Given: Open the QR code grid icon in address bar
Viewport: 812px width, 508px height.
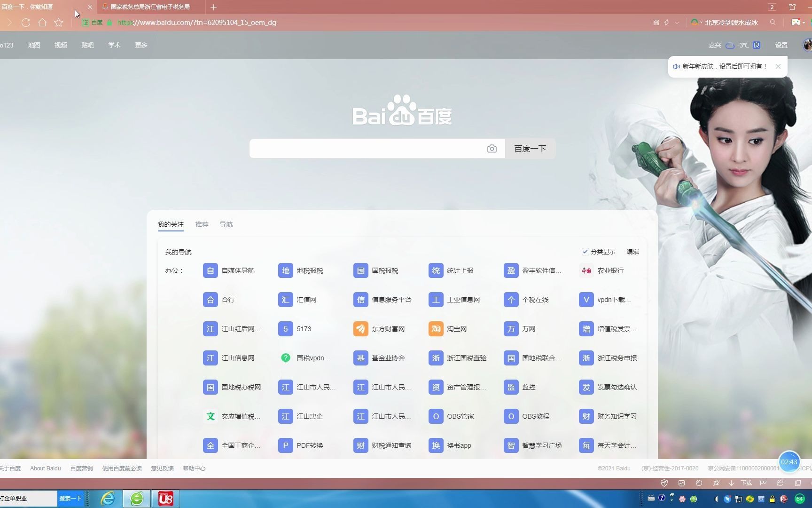Looking at the screenshot, I should click(x=656, y=23).
